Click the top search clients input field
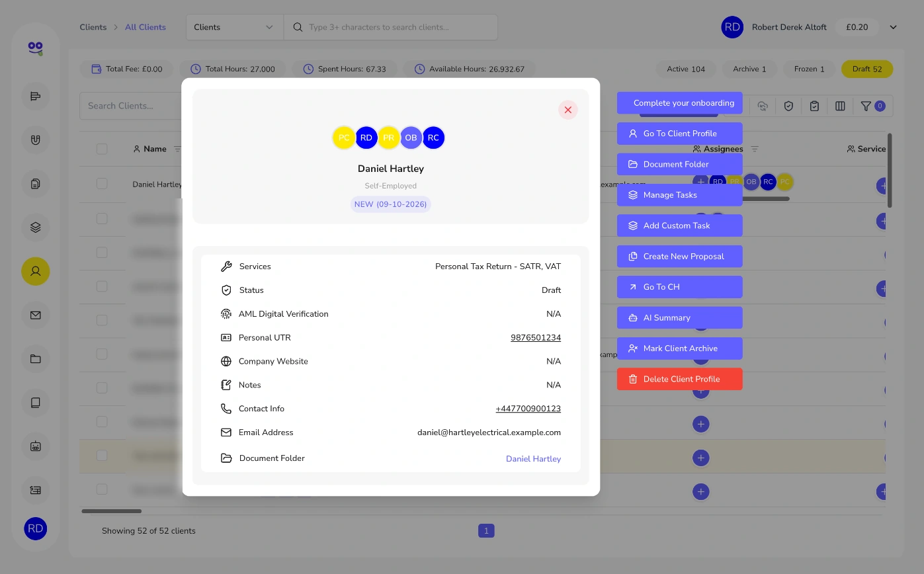Image resolution: width=924 pixels, height=574 pixels. [x=391, y=27]
